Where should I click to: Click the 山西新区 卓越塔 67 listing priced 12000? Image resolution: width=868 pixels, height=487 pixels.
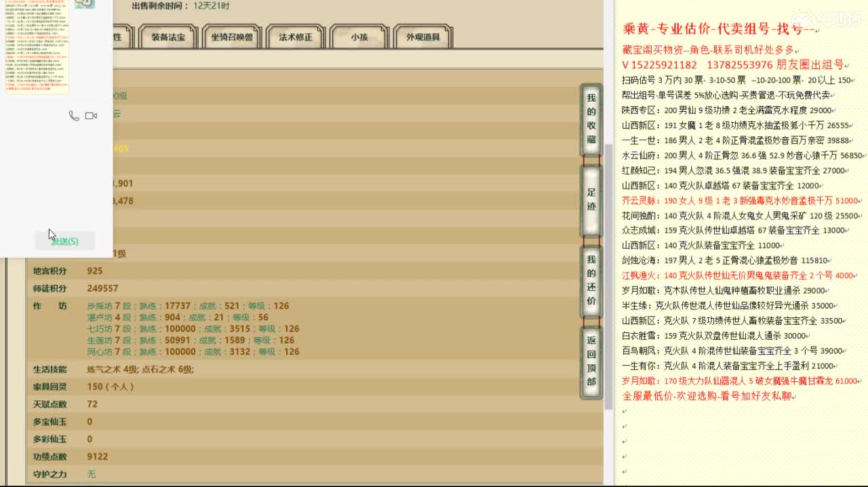click(721, 185)
